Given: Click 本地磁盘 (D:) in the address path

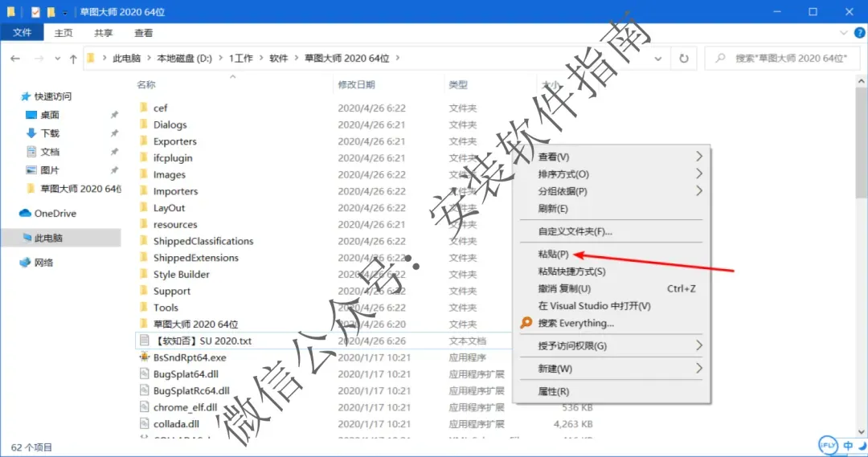Looking at the screenshot, I should click(x=184, y=58).
